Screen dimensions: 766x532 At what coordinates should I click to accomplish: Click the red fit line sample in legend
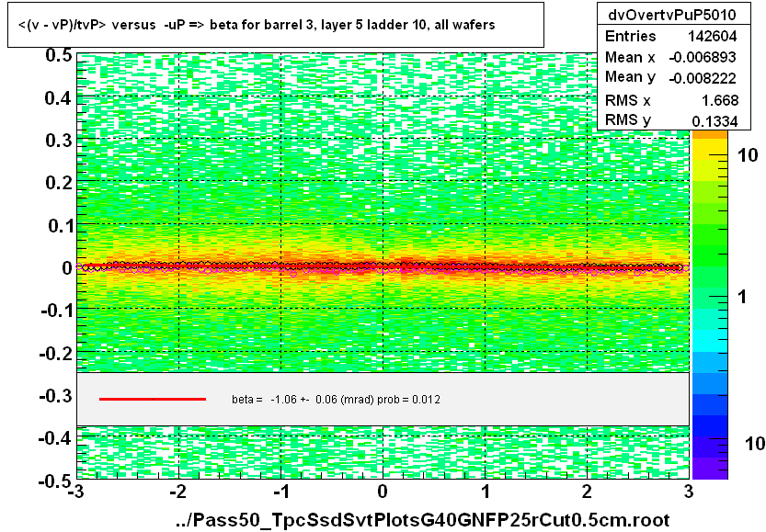(153, 400)
